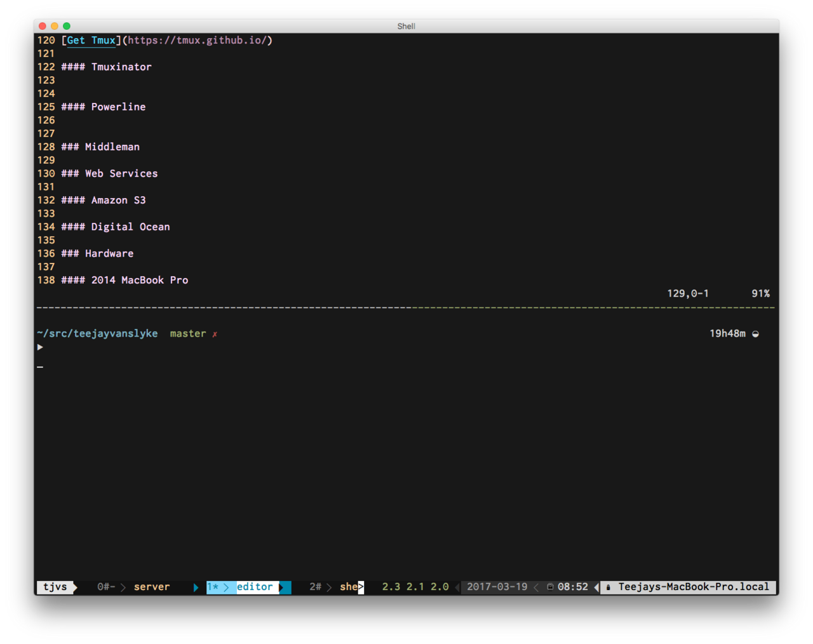
Task: Click the 1* active window index
Action: (213, 587)
